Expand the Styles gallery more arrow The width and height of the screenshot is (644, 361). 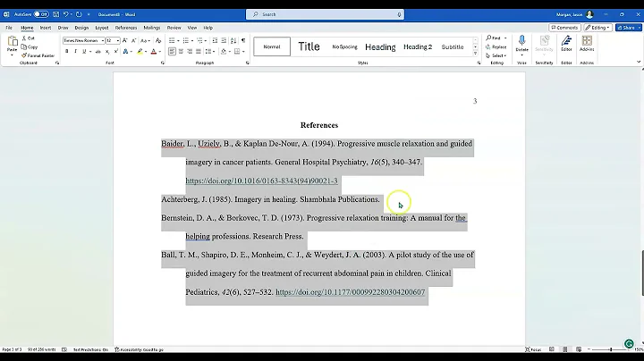pyautogui.click(x=476, y=54)
